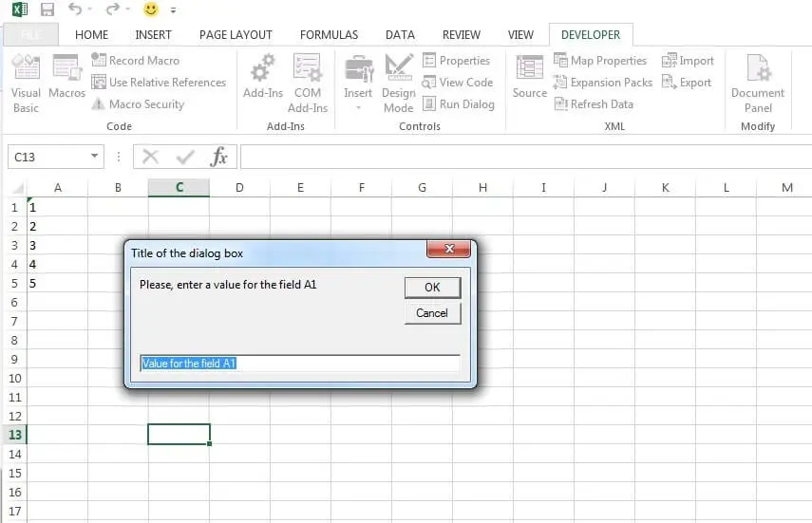Click Refresh Data
The width and height of the screenshot is (812, 523).
594,104
